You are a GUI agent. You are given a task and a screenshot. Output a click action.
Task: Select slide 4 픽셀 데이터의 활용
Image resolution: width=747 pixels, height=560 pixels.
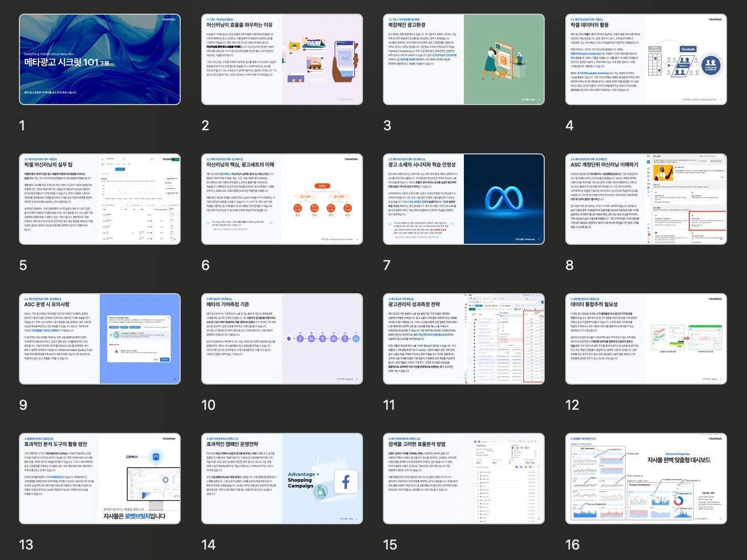tap(646, 59)
